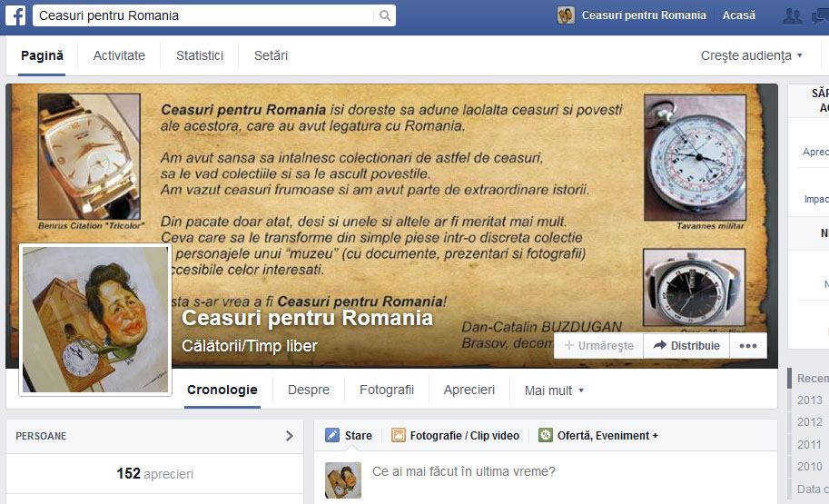The height and width of the screenshot is (504, 829).
Task: Expand the Persoane section chevron
Action: point(290,436)
